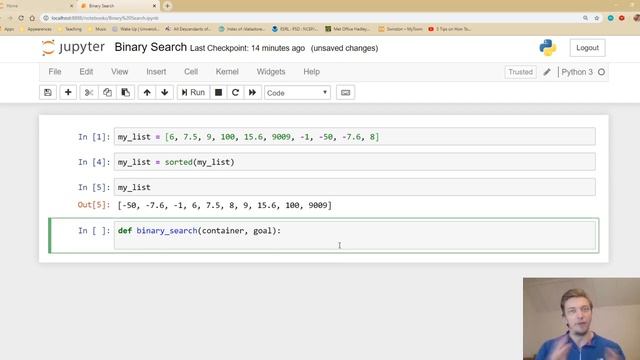
Task: Open the Cell menu
Action: point(191,72)
